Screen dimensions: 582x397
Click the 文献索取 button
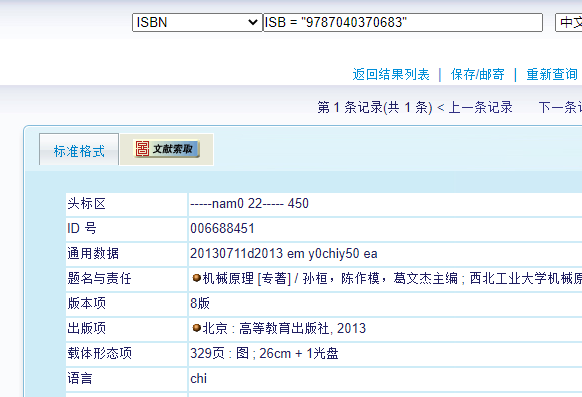click(167, 149)
